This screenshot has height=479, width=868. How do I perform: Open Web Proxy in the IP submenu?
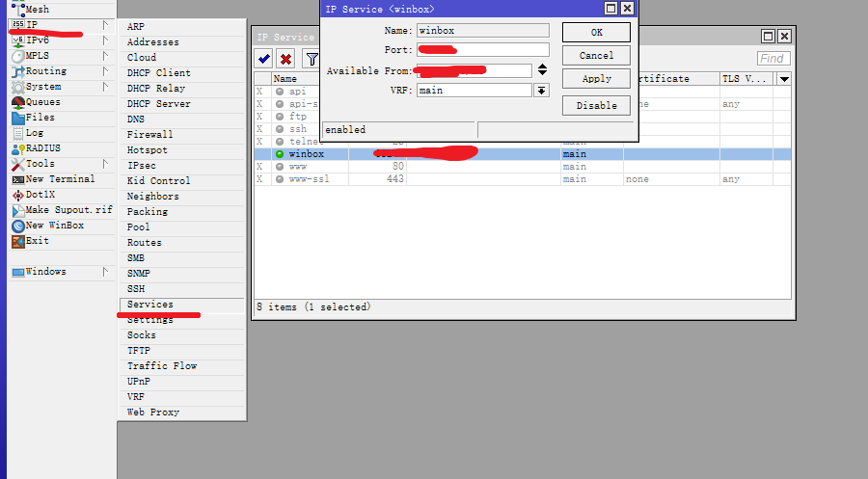181,412
